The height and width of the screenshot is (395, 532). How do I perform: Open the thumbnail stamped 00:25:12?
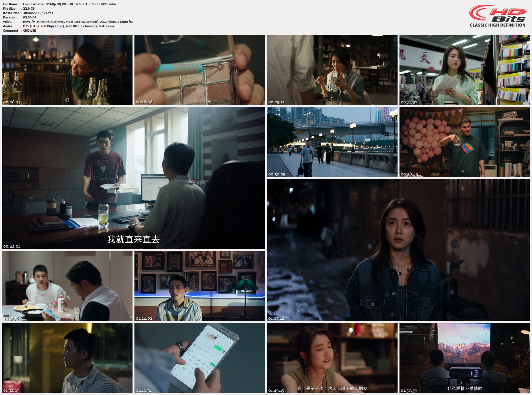pos(332,70)
